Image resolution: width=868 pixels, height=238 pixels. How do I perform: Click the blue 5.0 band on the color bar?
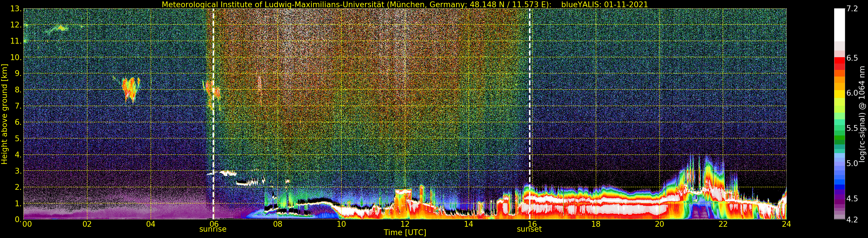click(839, 163)
